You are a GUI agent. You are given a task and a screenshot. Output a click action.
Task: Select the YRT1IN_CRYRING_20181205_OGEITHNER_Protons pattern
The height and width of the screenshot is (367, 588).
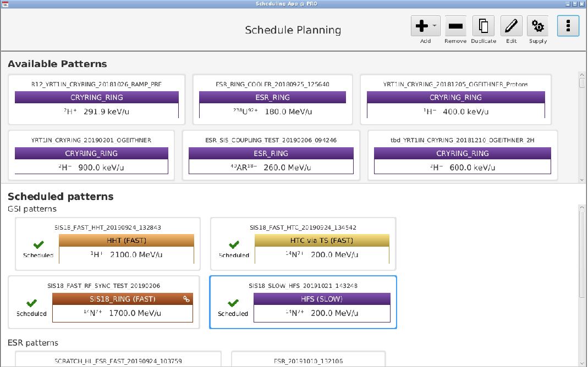[455, 100]
